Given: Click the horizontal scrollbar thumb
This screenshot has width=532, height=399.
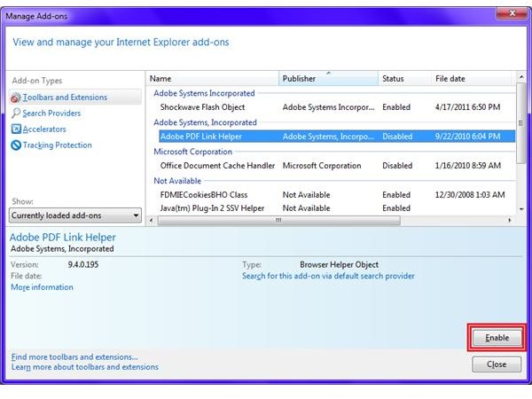Looking at the screenshot, I should (279, 221).
